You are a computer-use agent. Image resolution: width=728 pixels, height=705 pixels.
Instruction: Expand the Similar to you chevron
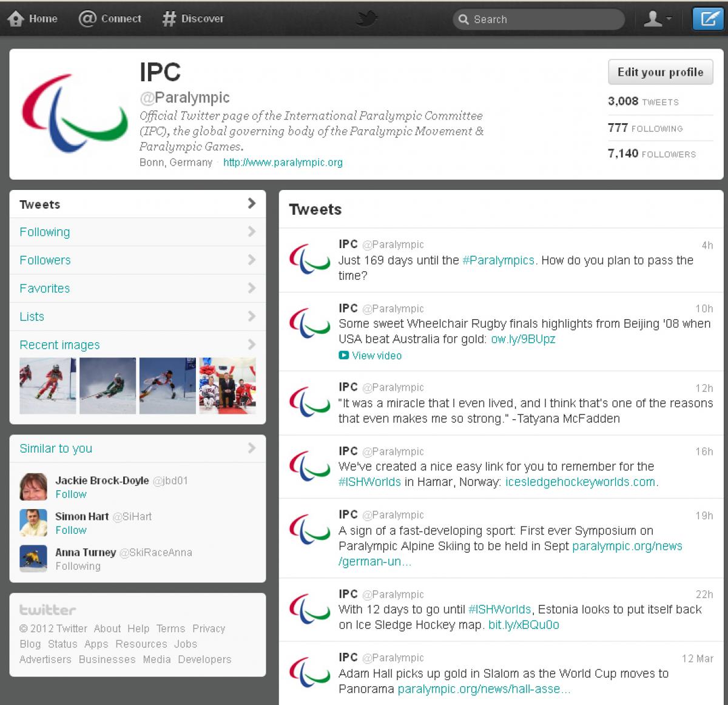pyautogui.click(x=252, y=448)
